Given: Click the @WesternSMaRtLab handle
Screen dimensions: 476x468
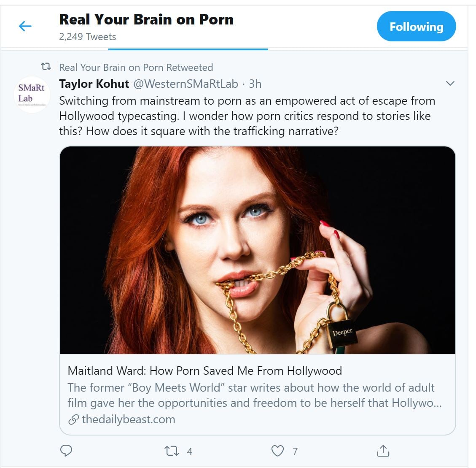Looking at the screenshot, I should pyautogui.click(x=186, y=84).
